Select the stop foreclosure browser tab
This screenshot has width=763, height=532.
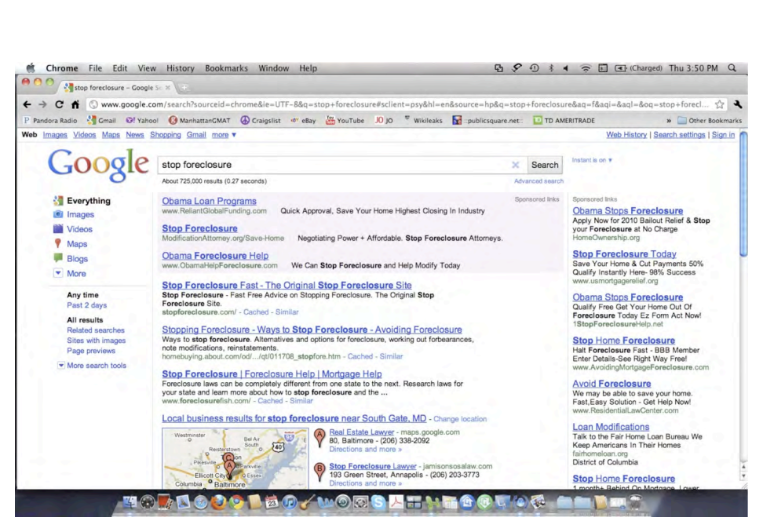pyautogui.click(x=117, y=88)
